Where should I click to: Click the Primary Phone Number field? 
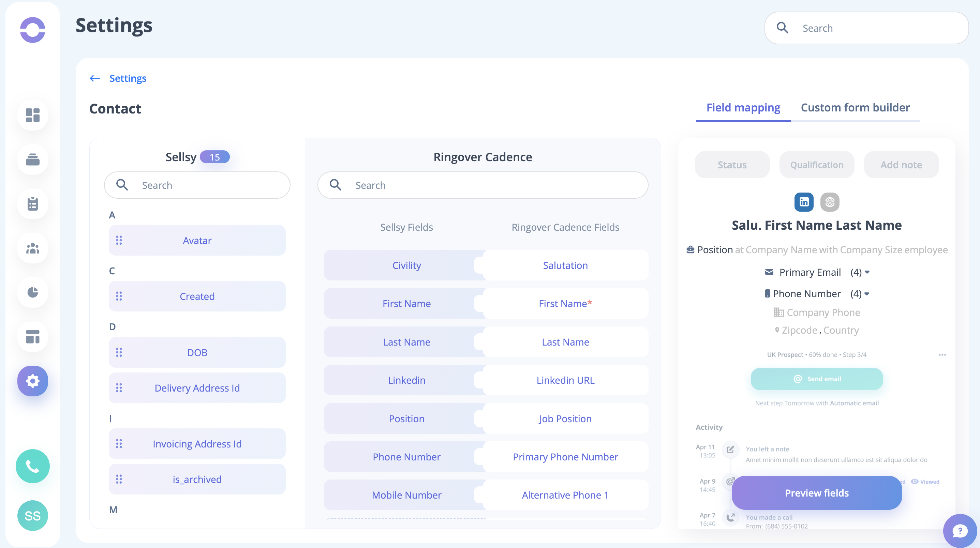(565, 457)
